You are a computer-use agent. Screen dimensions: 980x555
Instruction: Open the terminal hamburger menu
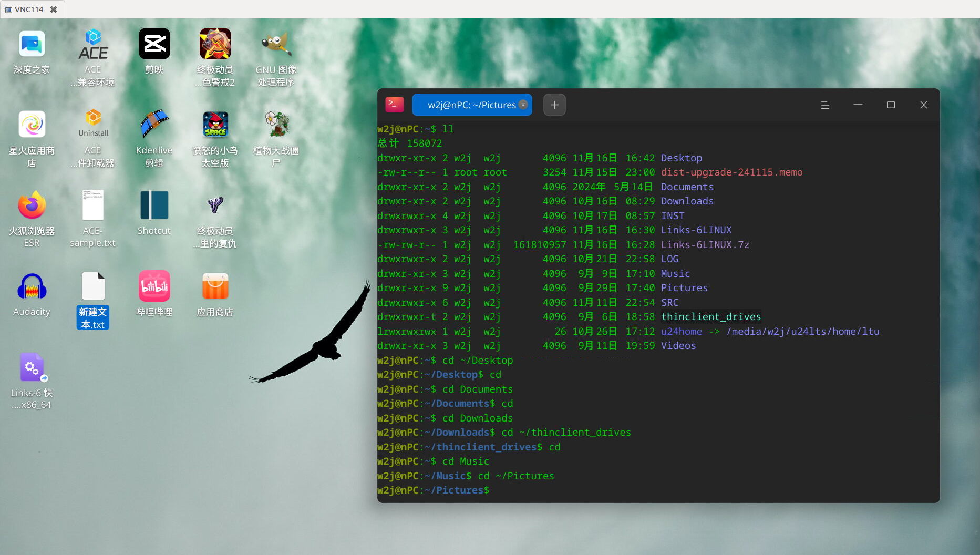pyautogui.click(x=825, y=105)
